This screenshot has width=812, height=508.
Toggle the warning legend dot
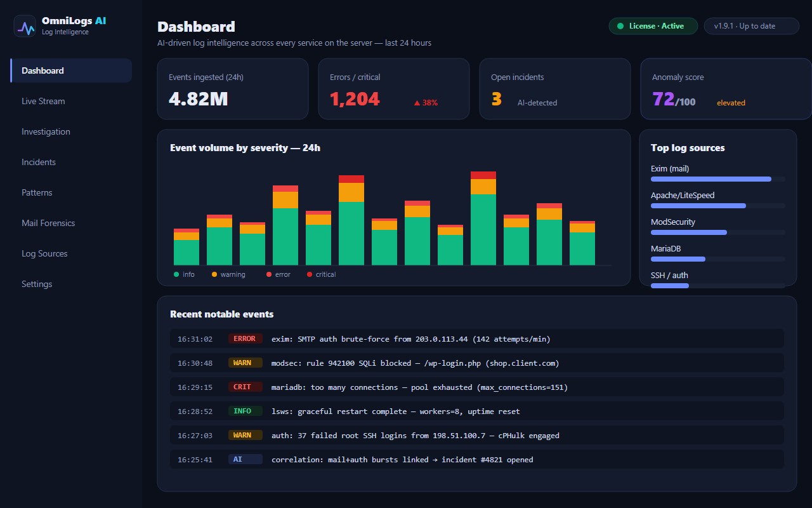[x=214, y=274]
